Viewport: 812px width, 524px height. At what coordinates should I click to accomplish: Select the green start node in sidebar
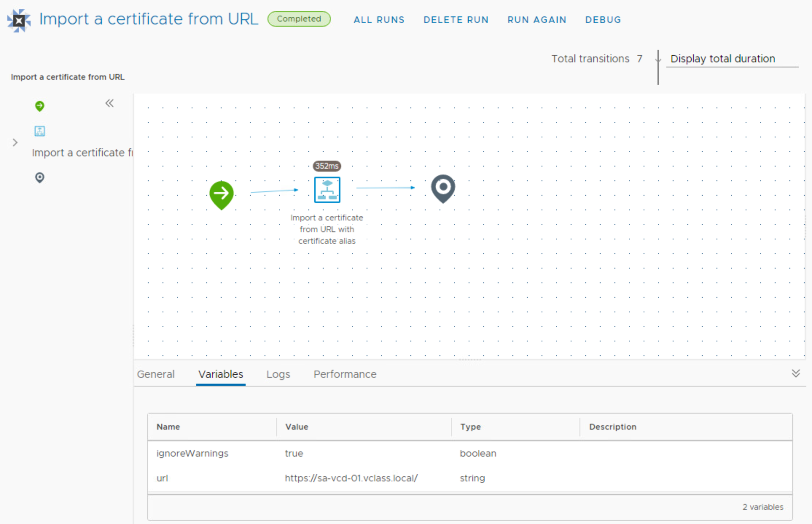tap(40, 106)
